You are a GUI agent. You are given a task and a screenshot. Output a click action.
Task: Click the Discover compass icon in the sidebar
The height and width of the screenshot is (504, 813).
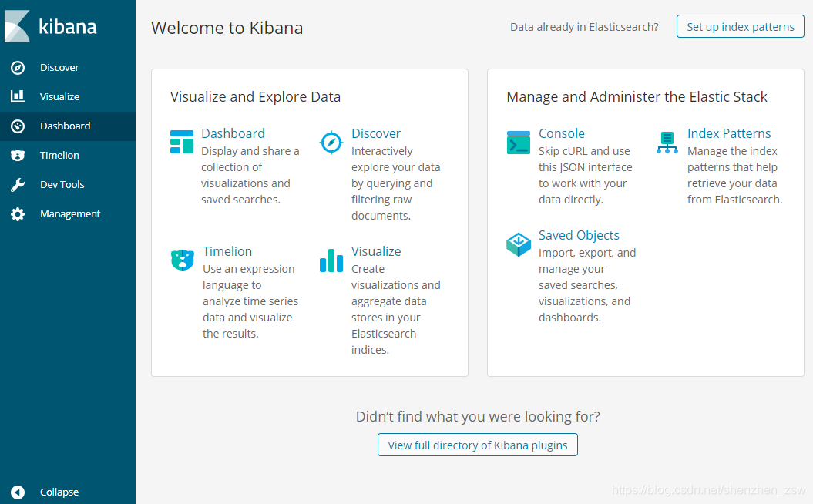point(18,67)
